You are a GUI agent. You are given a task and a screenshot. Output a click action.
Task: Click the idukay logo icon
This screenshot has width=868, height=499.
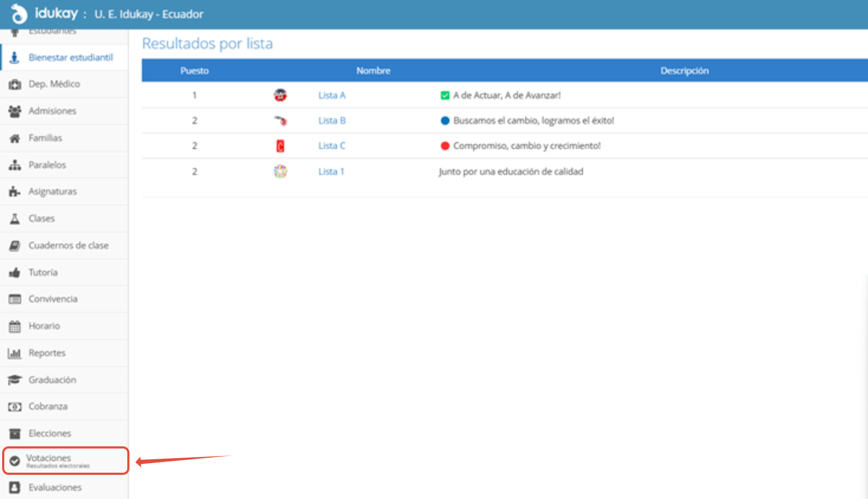click(x=19, y=14)
